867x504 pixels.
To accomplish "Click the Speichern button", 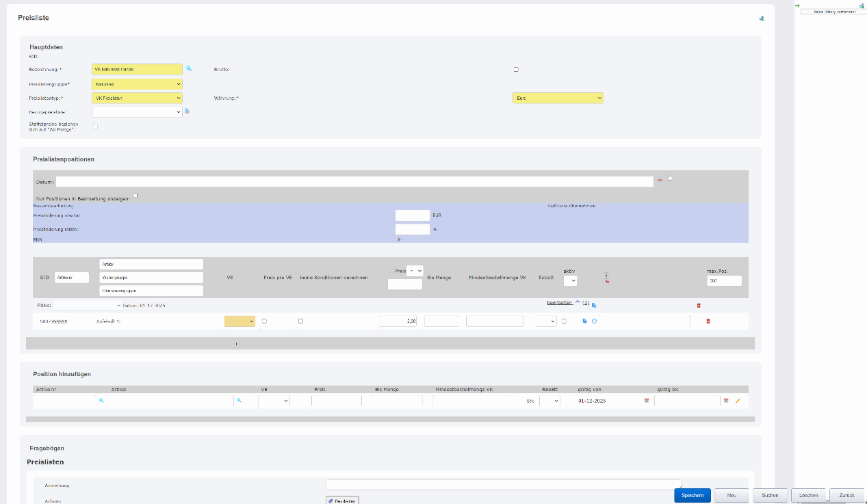I will (692, 495).
